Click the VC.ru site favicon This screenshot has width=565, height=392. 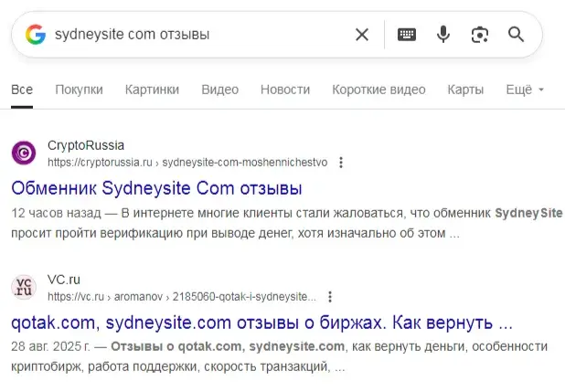24,287
